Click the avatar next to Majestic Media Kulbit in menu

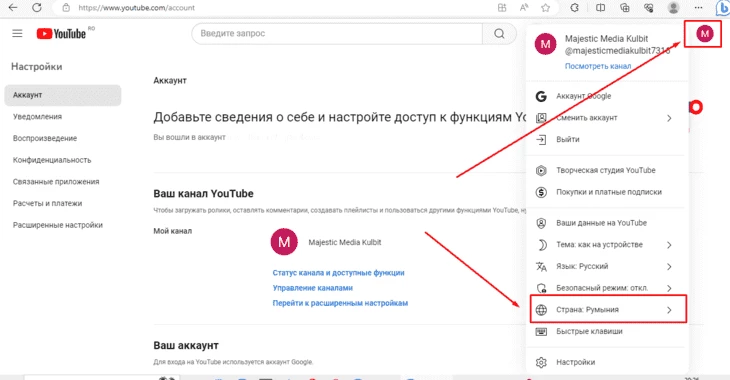[545, 45]
